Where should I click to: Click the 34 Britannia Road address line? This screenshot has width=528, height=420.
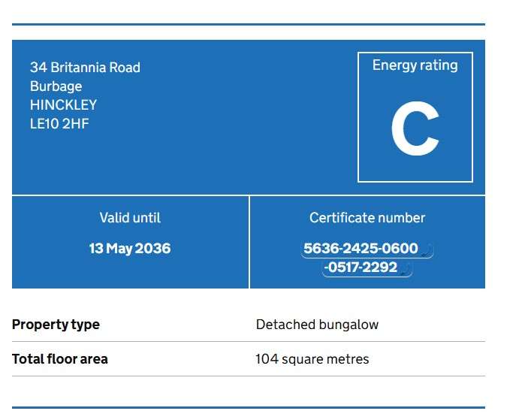coord(85,68)
